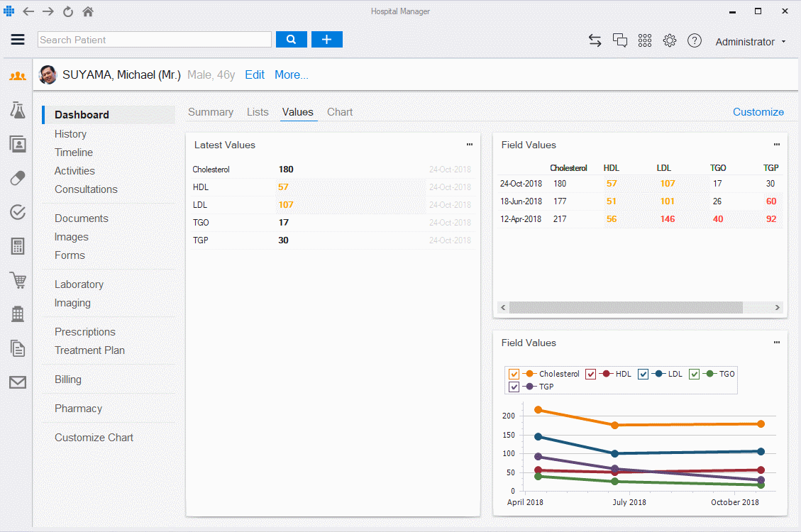Switch to the Chart tab

pos(340,112)
